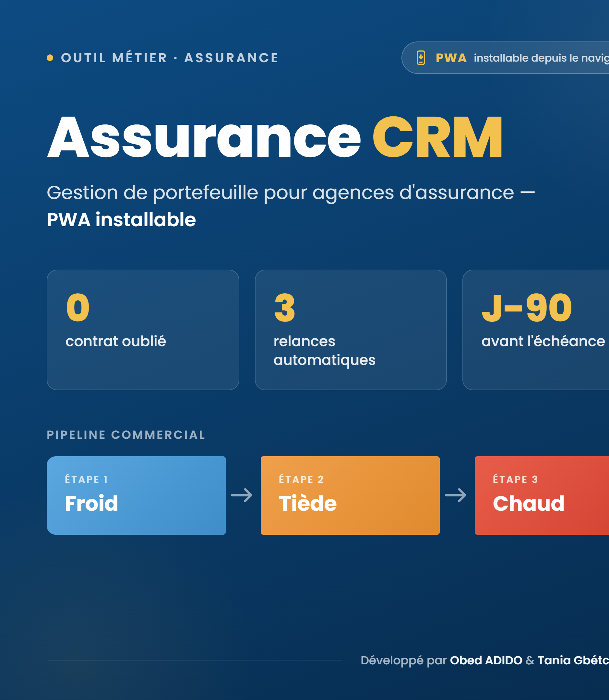Click the Obed ADIDO developer name

(486, 660)
